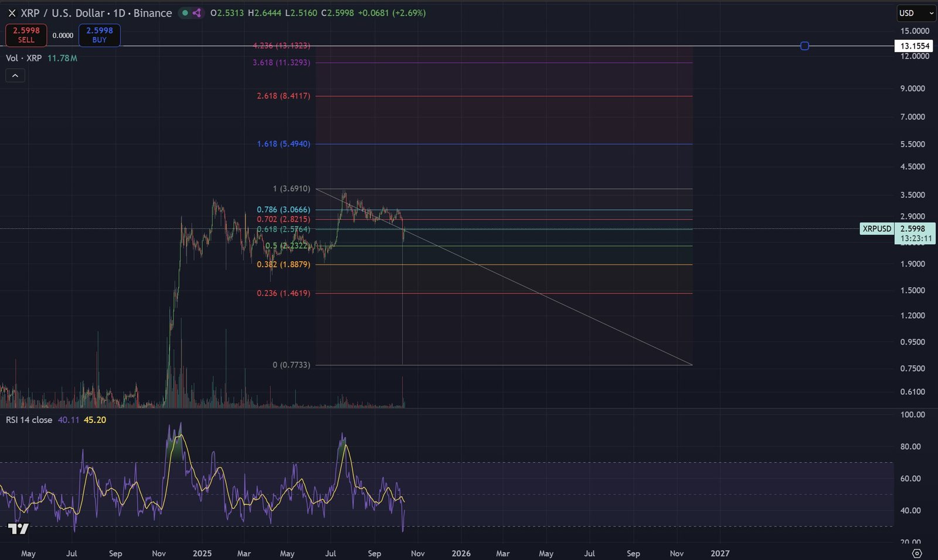Select the XRP / U.S. Dollar symbol title
Viewport: 938px width, 560px height.
[62, 13]
